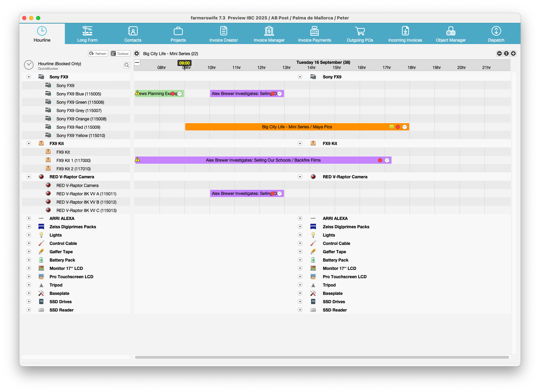This screenshot has width=540, height=392.
Task: Expand Battery Pack group in timeline pane
Action: 300,260
